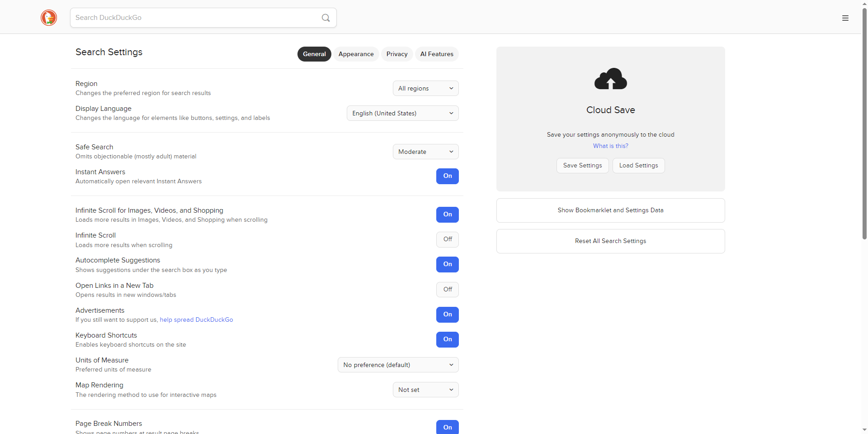
Task: Disable Keyboard Shortcuts toggle
Action: tap(447, 339)
